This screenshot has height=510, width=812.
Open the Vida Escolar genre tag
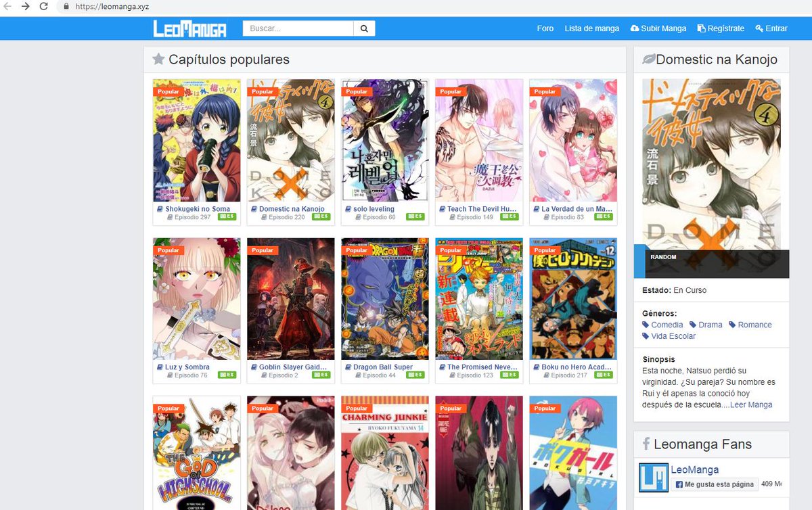click(669, 336)
